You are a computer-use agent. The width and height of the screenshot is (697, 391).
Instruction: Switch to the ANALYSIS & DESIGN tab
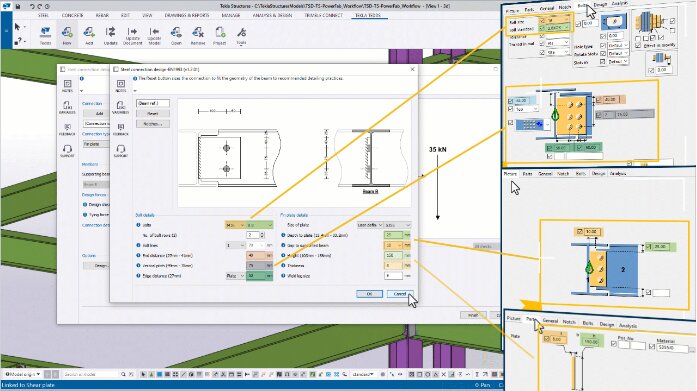(x=272, y=16)
